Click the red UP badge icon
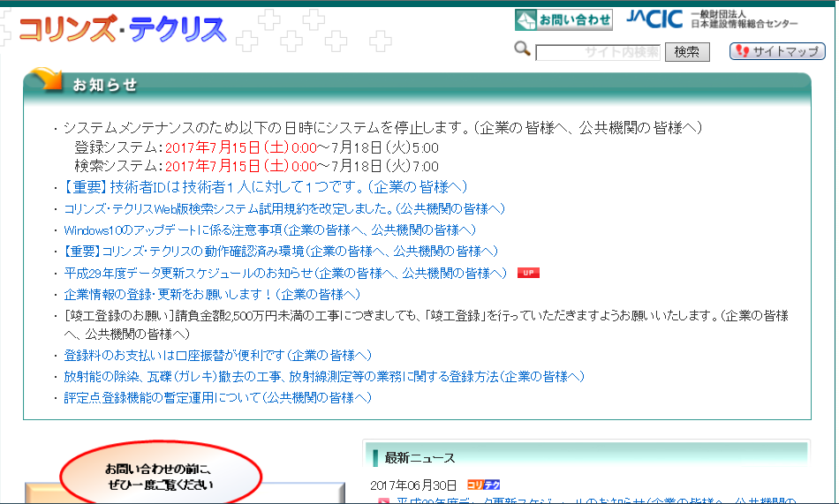839x504 pixels. coord(528,273)
